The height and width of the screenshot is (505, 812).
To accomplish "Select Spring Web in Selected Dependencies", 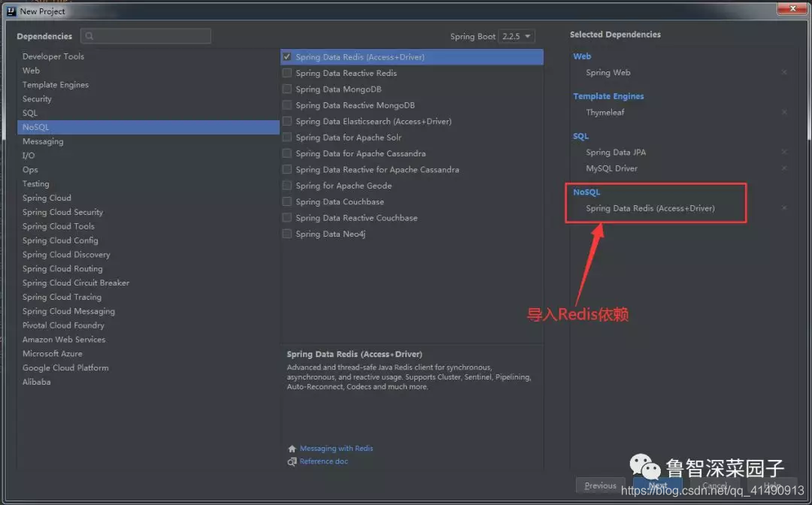I will 608,72.
